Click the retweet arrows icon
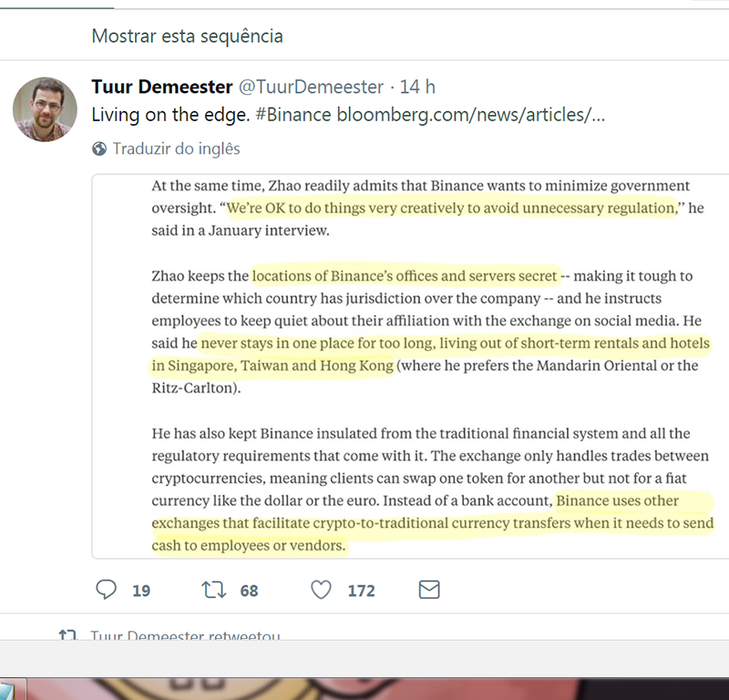The width and height of the screenshot is (729, 700). (213, 590)
